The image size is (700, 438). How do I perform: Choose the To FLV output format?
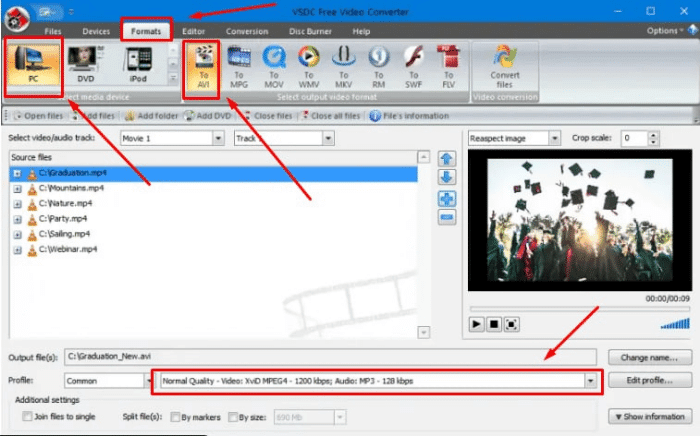click(x=448, y=68)
